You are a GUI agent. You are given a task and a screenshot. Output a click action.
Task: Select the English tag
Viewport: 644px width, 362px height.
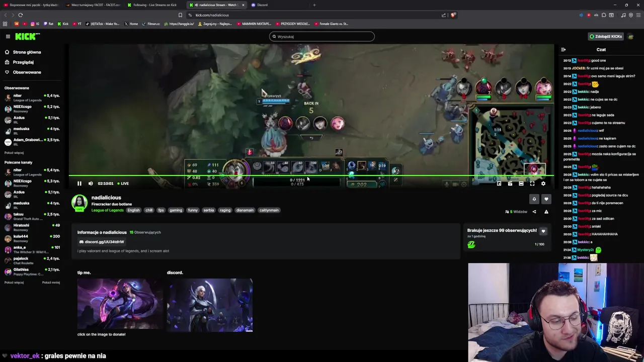133,210
